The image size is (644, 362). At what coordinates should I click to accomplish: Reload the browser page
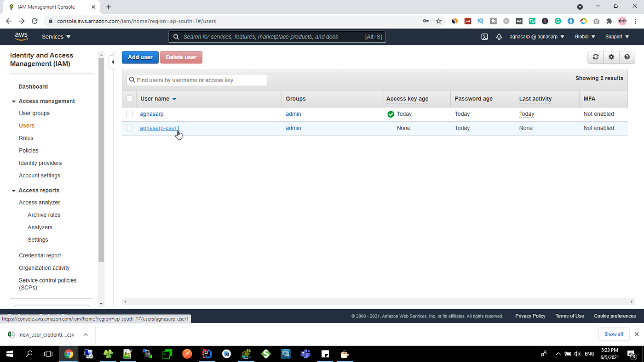tap(34, 21)
